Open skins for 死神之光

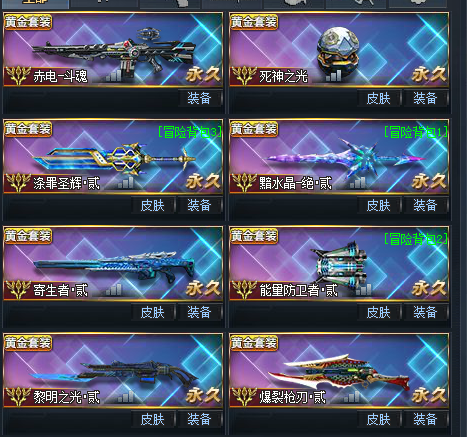point(378,98)
